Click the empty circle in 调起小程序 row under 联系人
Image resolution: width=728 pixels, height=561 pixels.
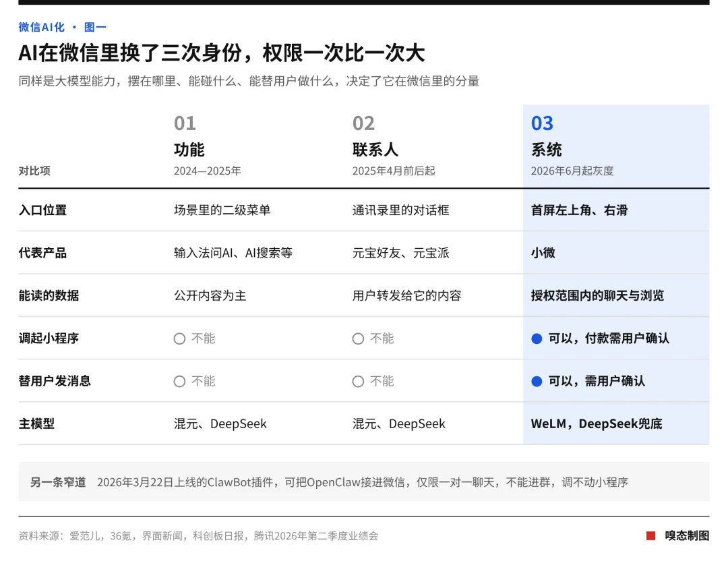coord(358,338)
